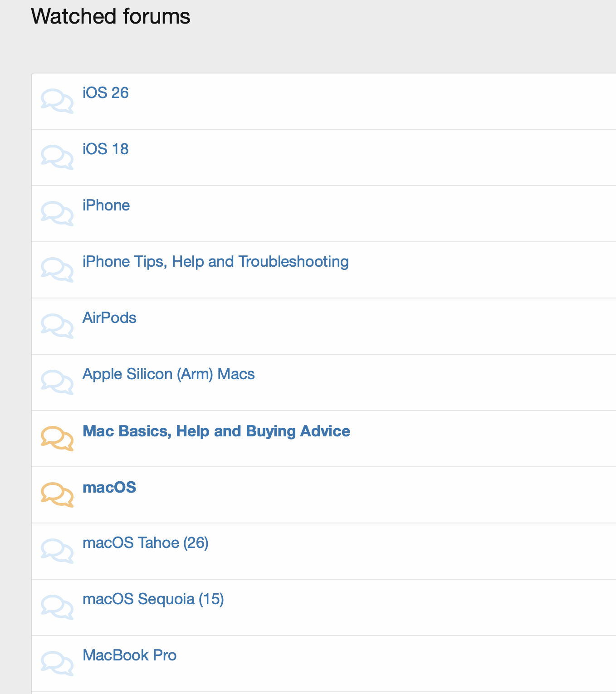Screen dimensions: 616x694
Task: Click the Watched forums heading
Action: pyautogui.click(x=111, y=16)
